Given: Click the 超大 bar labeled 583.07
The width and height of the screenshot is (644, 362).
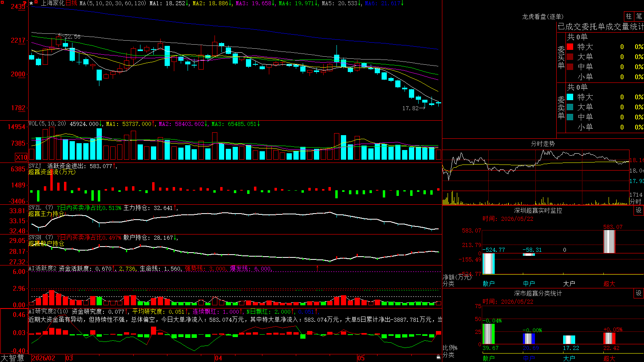Looking at the screenshot, I should coord(609,241).
